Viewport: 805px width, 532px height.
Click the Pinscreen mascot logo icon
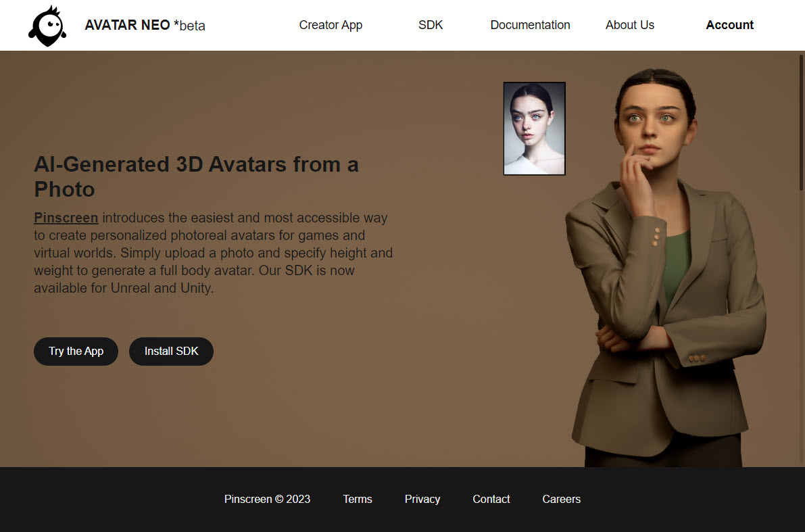click(47, 26)
